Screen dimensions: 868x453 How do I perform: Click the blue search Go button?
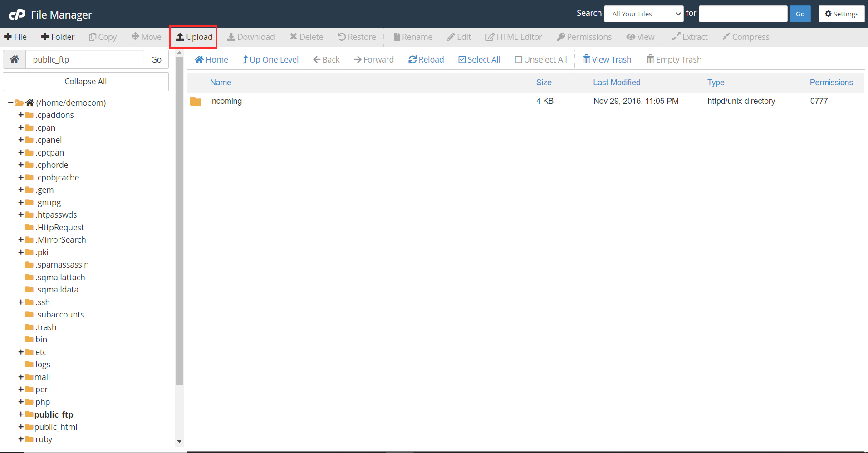point(799,14)
